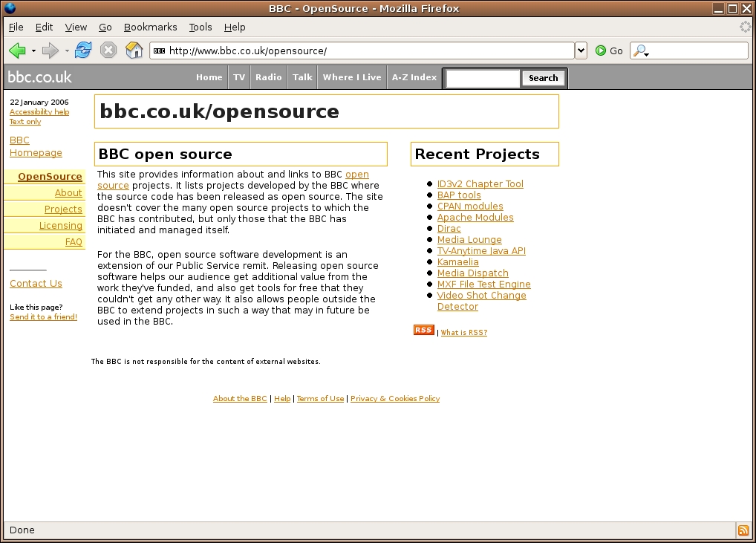Image resolution: width=756 pixels, height=543 pixels.
Task: Open the Forward history dropdown arrow
Action: tap(67, 51)
